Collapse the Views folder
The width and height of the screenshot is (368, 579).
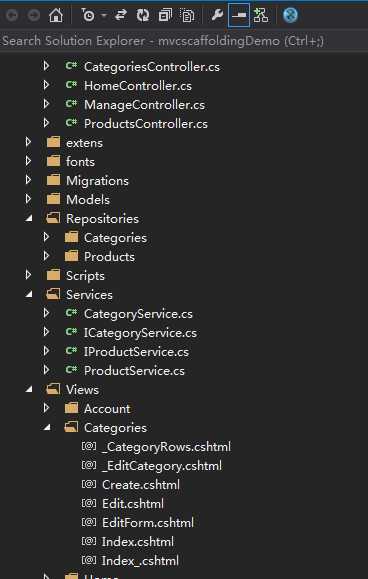28,390
